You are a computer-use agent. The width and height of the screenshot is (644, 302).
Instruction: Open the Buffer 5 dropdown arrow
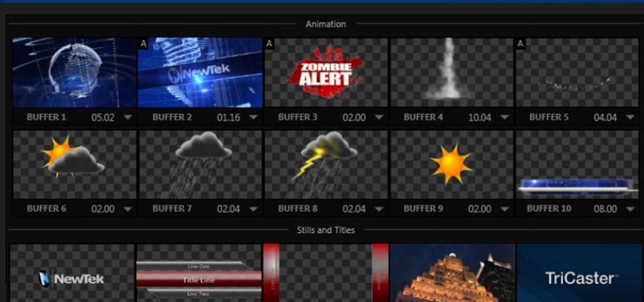pos(630,117)
